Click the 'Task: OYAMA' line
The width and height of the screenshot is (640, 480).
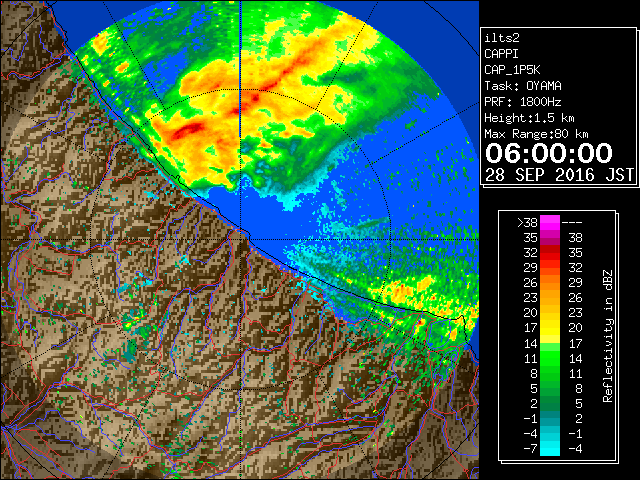[523, 86]
